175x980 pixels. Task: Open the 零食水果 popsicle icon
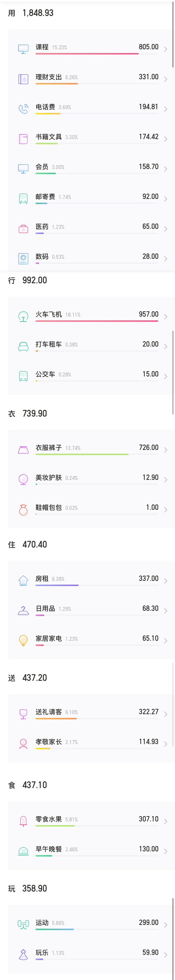click(x=23, y=821)
